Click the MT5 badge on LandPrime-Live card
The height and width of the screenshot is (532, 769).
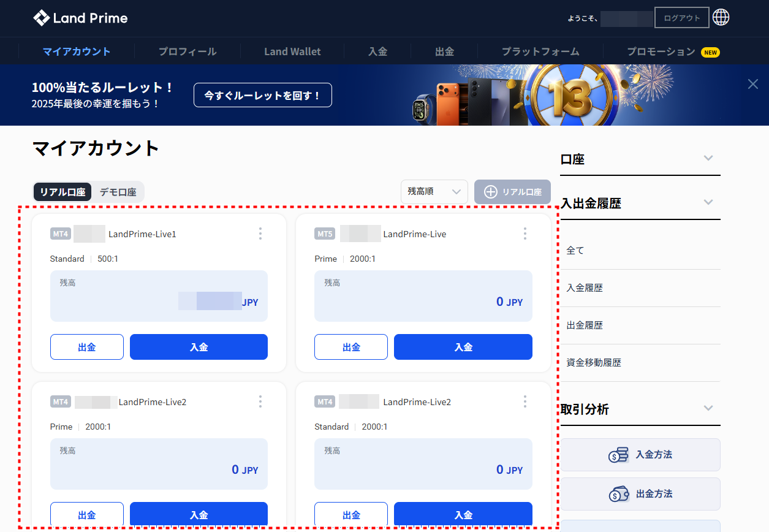tap(325, 234)
